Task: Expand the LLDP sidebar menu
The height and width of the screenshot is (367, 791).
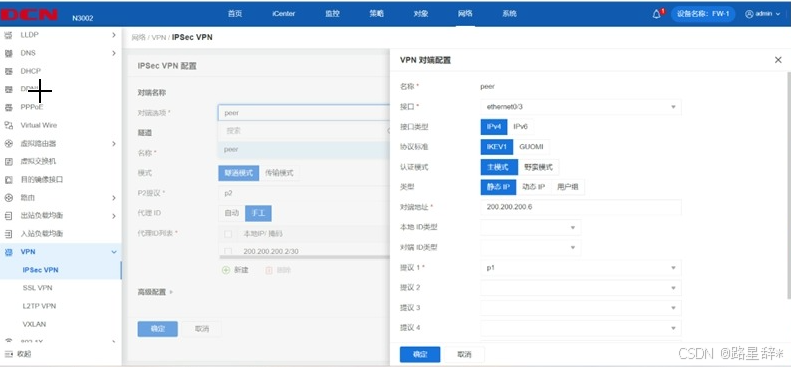Action: point(114,35)
